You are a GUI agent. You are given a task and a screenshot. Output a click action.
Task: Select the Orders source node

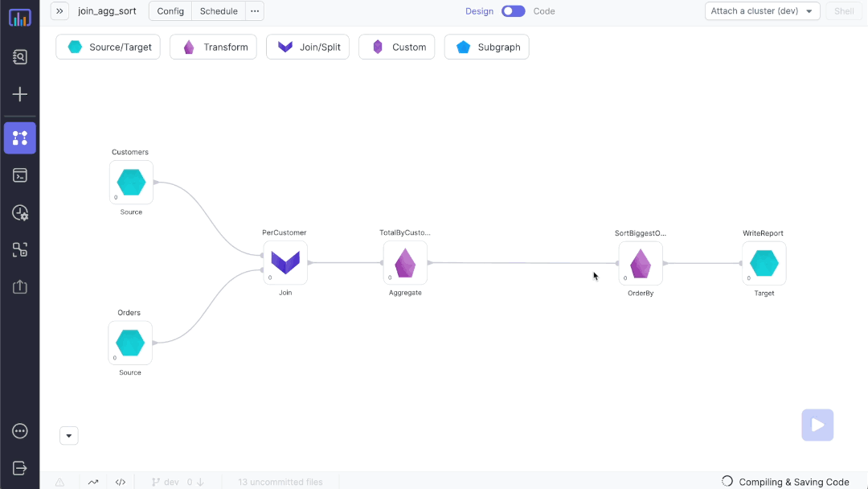coord(130,343)
